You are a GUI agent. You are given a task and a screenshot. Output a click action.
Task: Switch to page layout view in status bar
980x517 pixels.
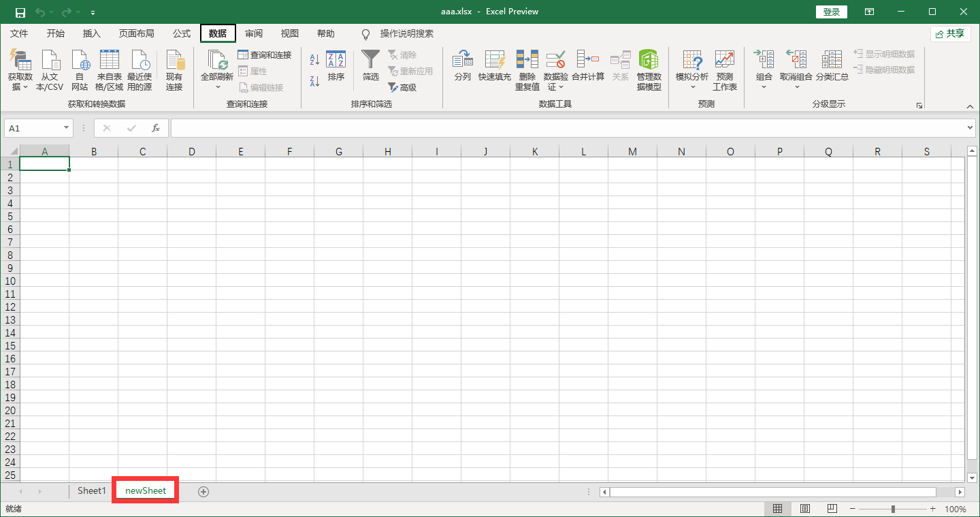tap(804, 509)
